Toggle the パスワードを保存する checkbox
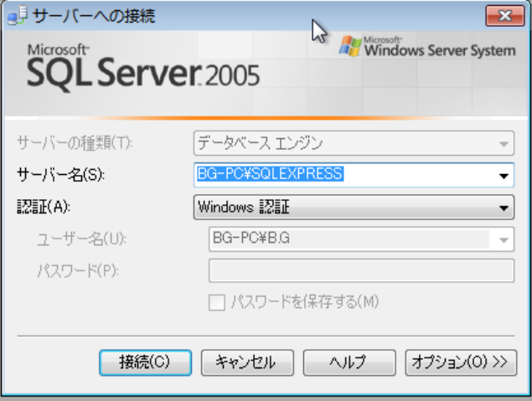 217,302
